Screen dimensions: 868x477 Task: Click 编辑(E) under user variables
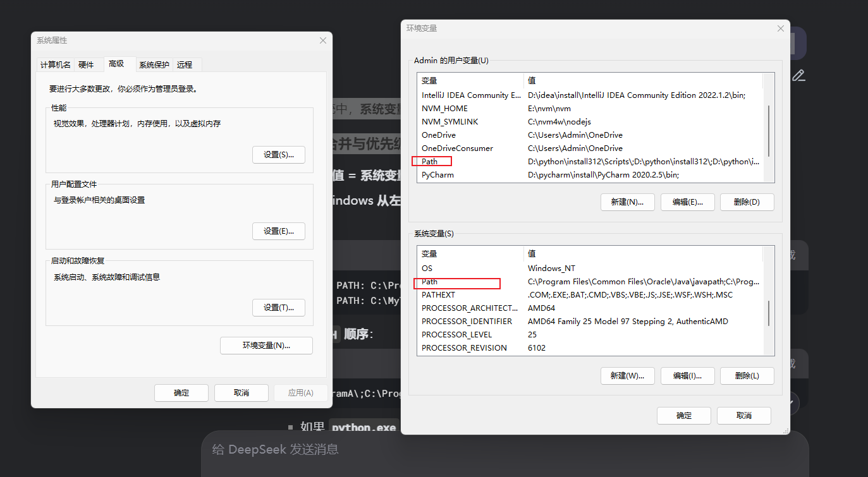point(687,202)
